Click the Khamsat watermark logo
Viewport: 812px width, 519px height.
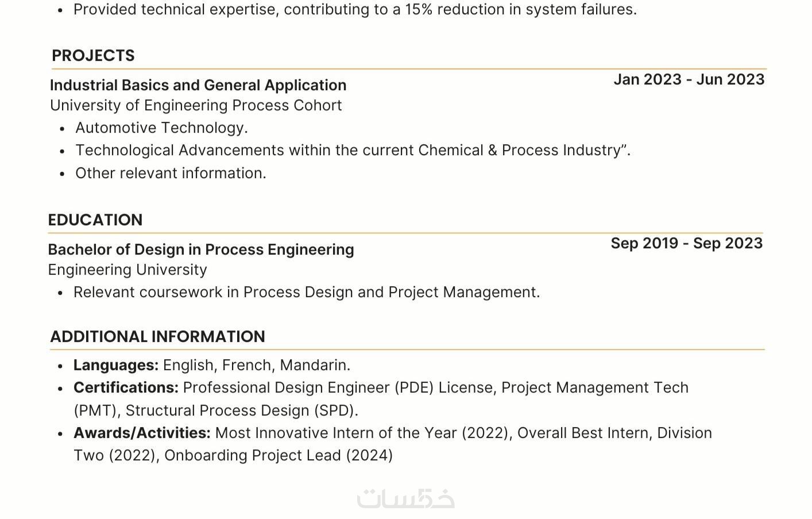click(x=405, y=498)
